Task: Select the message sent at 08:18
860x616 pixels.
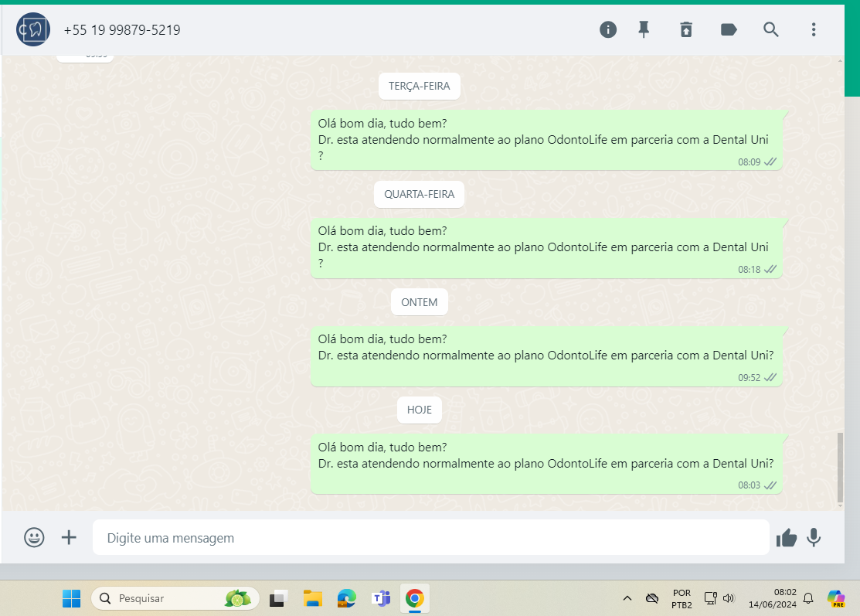Action: (546, 248)
